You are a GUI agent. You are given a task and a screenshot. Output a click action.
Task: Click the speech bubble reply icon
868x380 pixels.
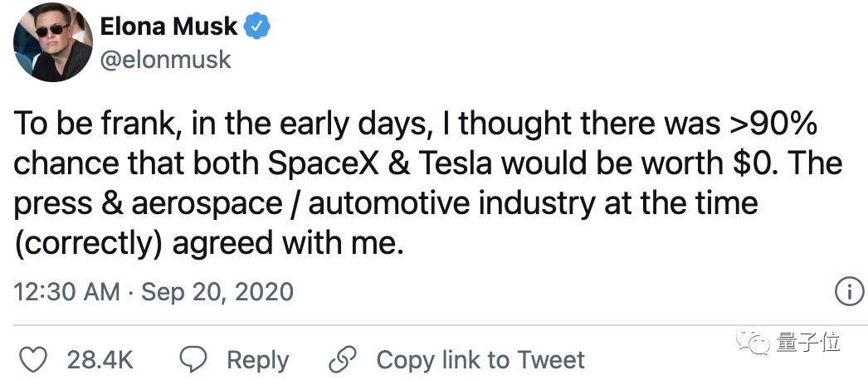coord(193,359)
